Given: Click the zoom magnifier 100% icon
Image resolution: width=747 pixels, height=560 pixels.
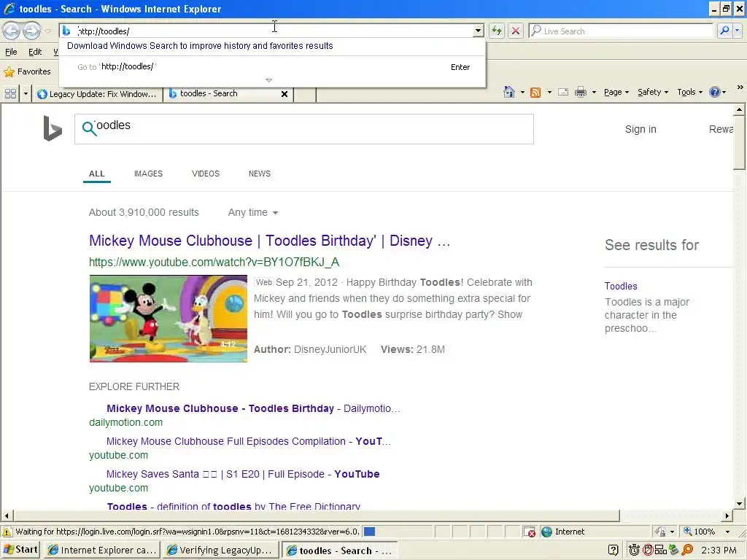Looking at the screenshot, I should pos(688,532).
